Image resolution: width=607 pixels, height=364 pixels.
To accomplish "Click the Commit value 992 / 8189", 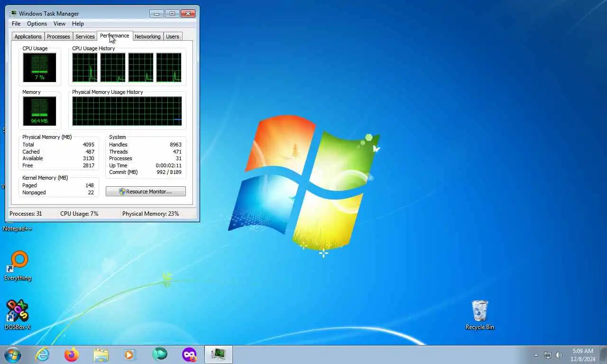I will tap(169, 172).
